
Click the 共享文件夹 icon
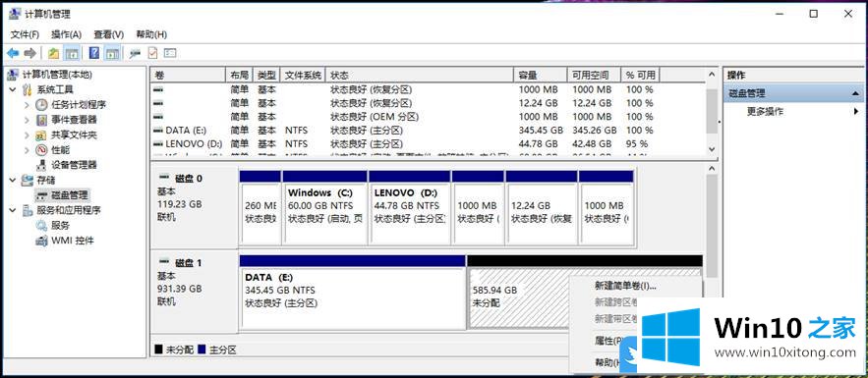click(41, 135)
